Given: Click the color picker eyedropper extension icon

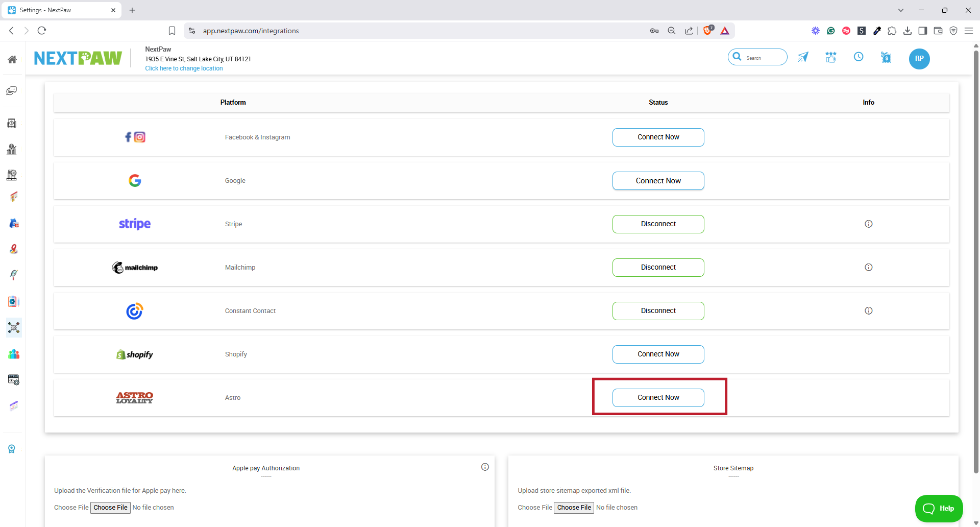Looking at the screenshot, I should click(x=877, y=31).
